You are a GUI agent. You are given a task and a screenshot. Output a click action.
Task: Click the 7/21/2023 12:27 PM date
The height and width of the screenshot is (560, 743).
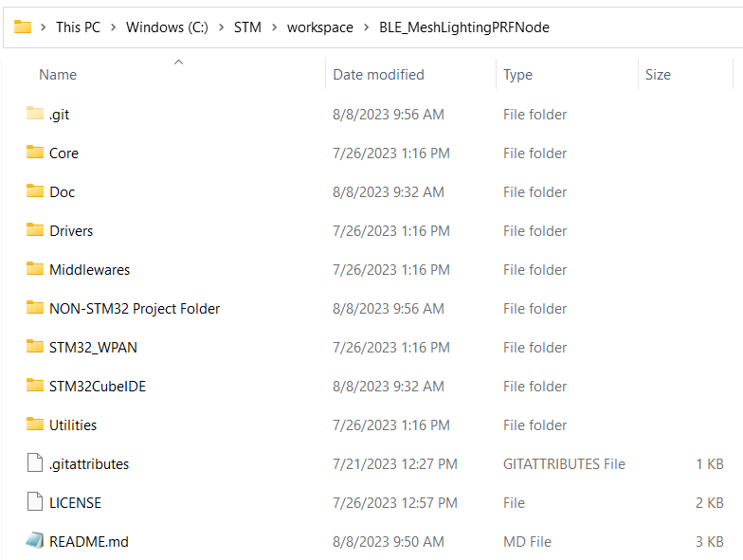pyautogui.click(x=394, y=464)
